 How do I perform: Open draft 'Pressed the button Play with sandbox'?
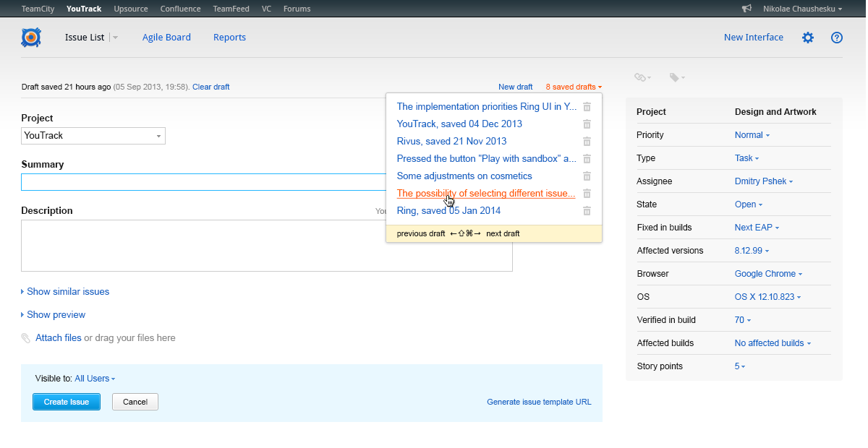coord(487,159)
